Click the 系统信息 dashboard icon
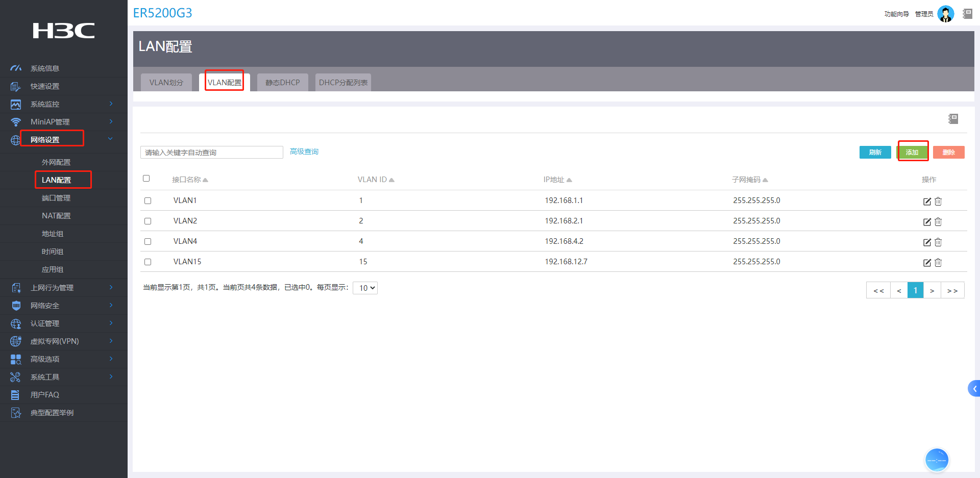This screenshot has height=478, width=980. click(16, 68)
